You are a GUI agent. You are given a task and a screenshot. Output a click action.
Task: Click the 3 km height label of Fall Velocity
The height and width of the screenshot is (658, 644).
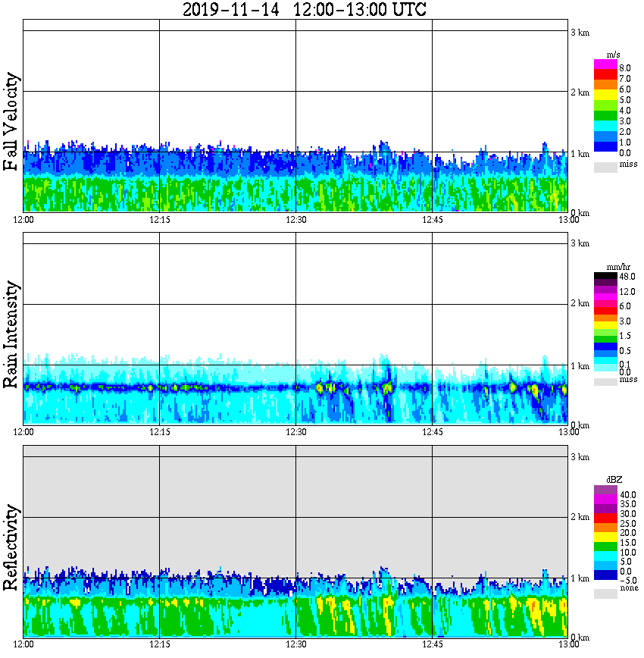580,33
